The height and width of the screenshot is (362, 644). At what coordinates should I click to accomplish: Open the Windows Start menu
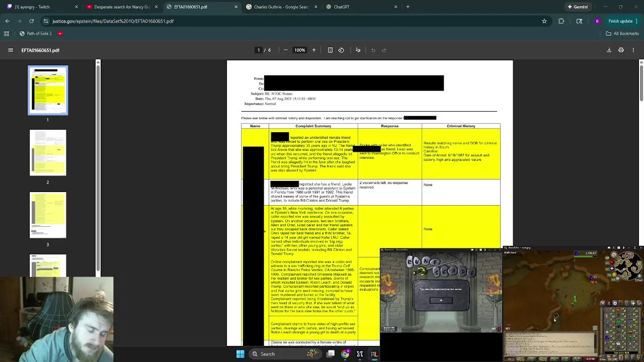point(240,354)
